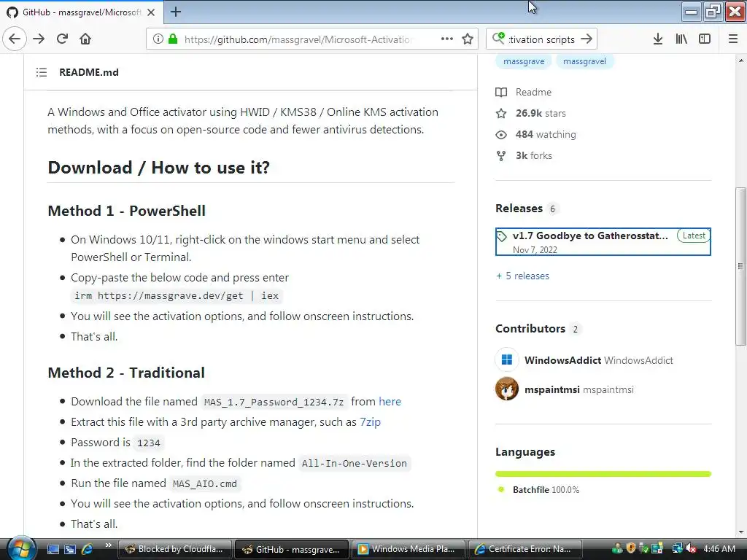Click the watching eye icon
747x560 pixels.
(x=501, y=135)
